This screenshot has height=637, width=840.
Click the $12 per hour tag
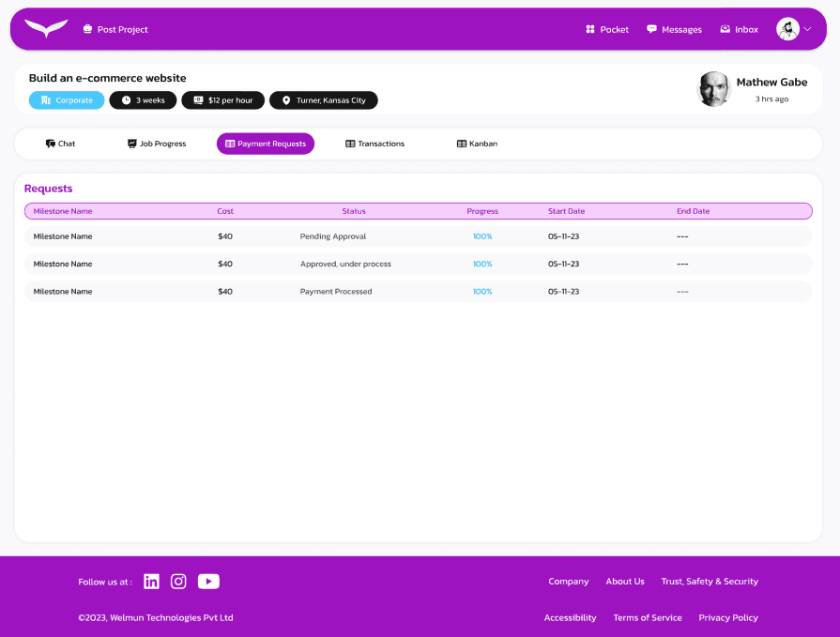pyautogui.click(x=222, y=100)
